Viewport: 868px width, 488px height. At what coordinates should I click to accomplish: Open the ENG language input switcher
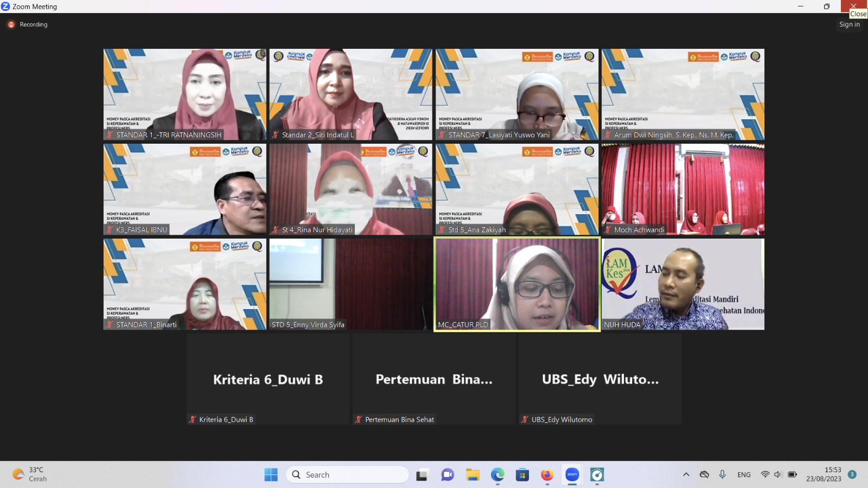(x=744, y=474)
